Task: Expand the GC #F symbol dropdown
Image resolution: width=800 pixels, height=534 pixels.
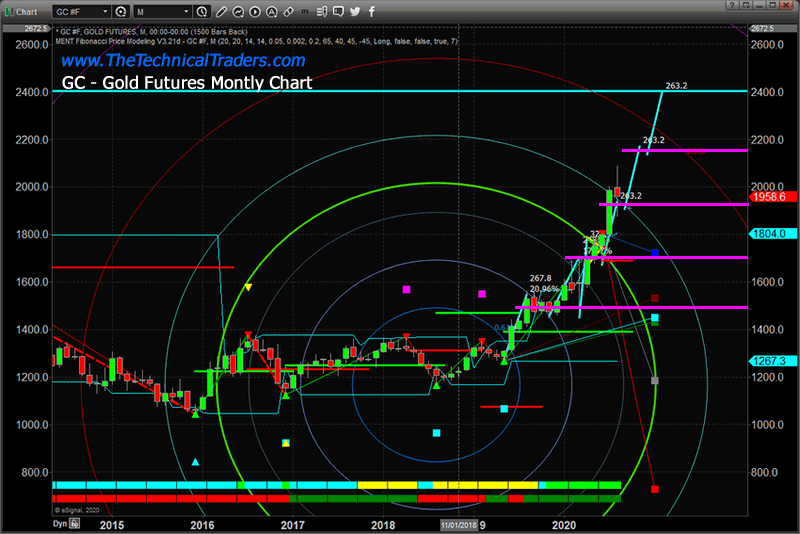Action: [x=105, y=11]
